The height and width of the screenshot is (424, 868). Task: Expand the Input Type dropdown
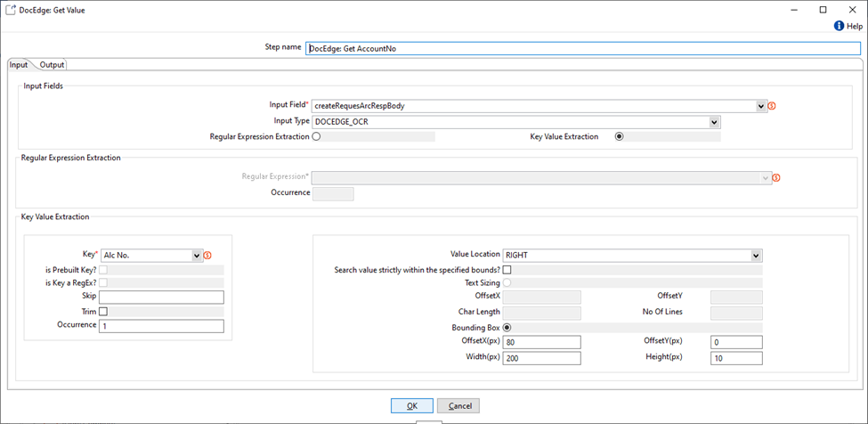[x=715, y=122]
